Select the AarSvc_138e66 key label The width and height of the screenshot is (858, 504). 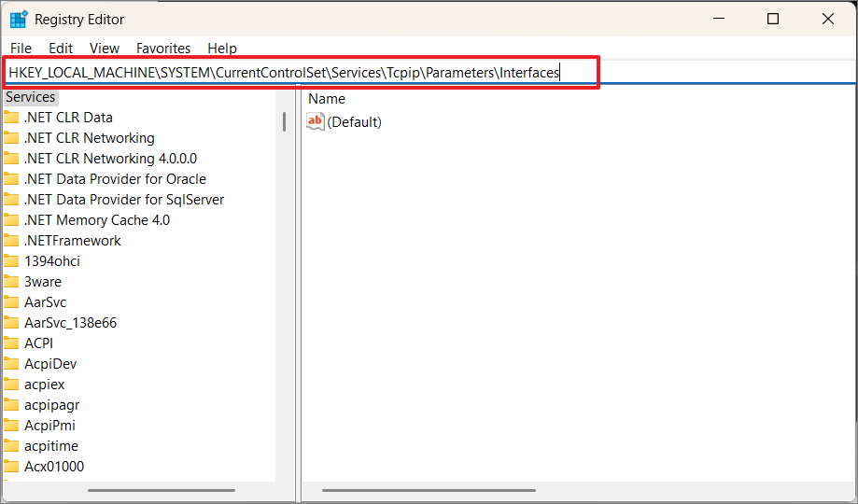pos(71,323)
